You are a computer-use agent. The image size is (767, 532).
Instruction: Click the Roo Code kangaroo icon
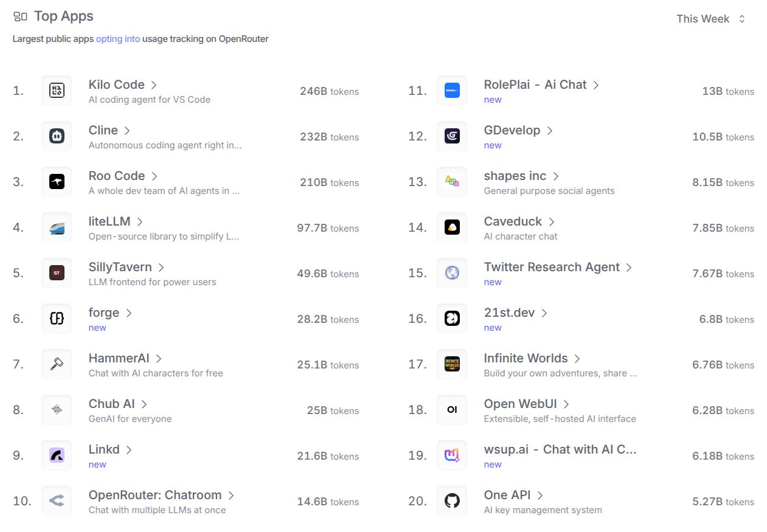57,182
